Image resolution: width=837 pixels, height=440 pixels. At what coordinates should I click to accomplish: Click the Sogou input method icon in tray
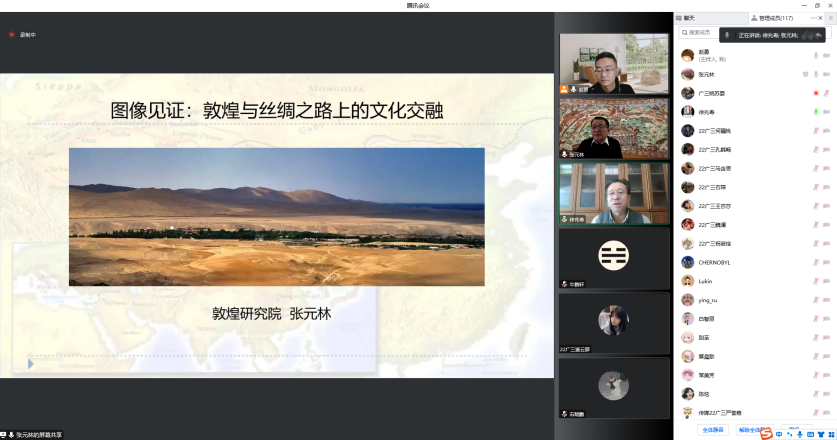[x=765, y=432]
